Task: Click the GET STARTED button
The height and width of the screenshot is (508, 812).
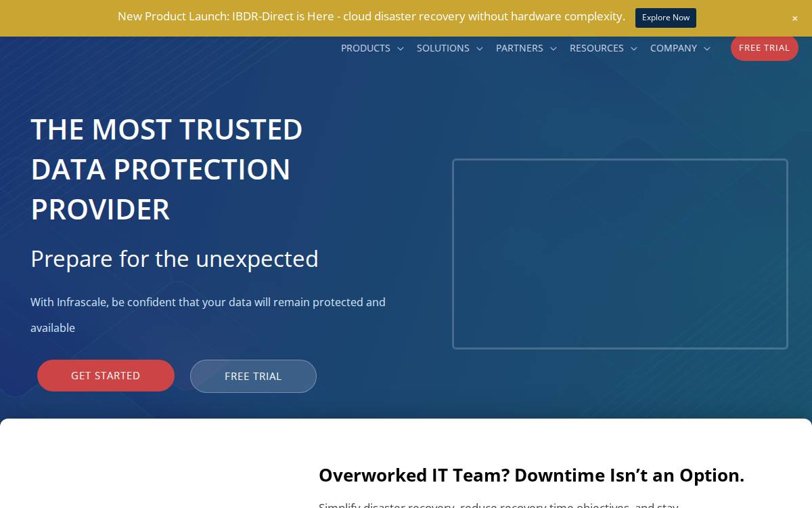Action: pyautogui.click(x=106, y=375)
